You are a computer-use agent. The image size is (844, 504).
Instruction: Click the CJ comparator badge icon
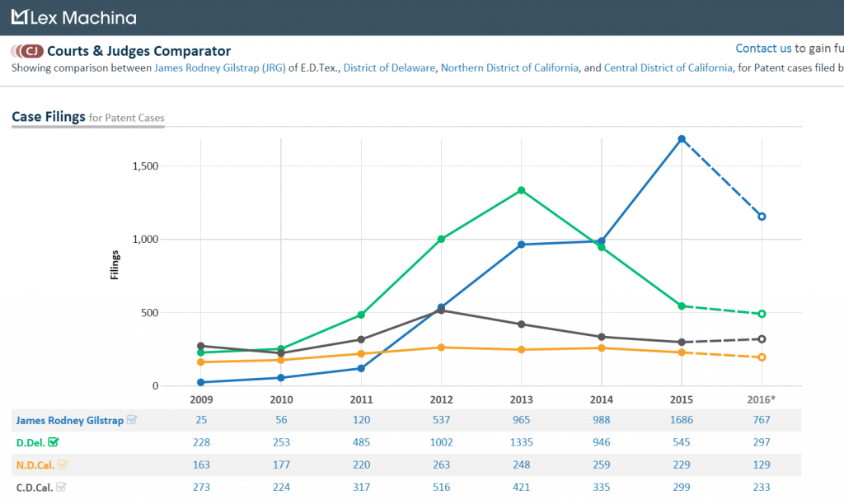27,51
